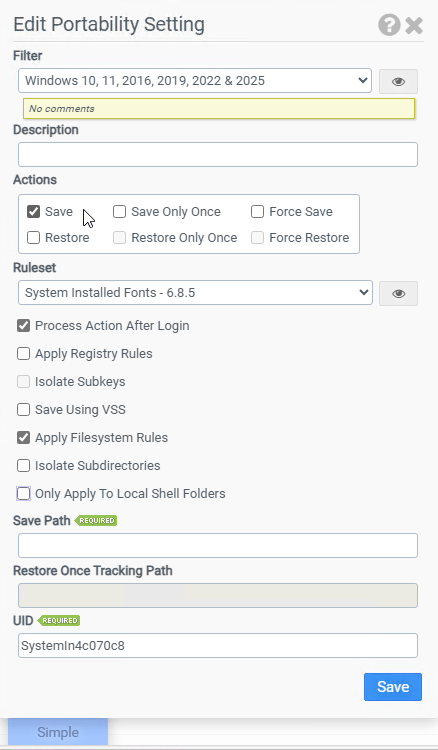Toggle Process Action After Login

pos(23,326)
